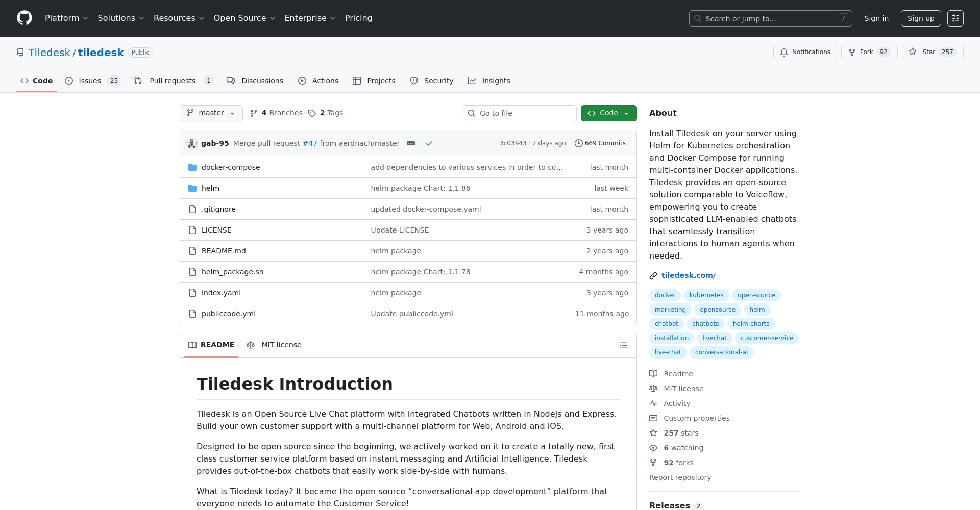Visit the tiledesk.com website link
980x510 pixels.
pyautogui.click(x=688, y=275)
